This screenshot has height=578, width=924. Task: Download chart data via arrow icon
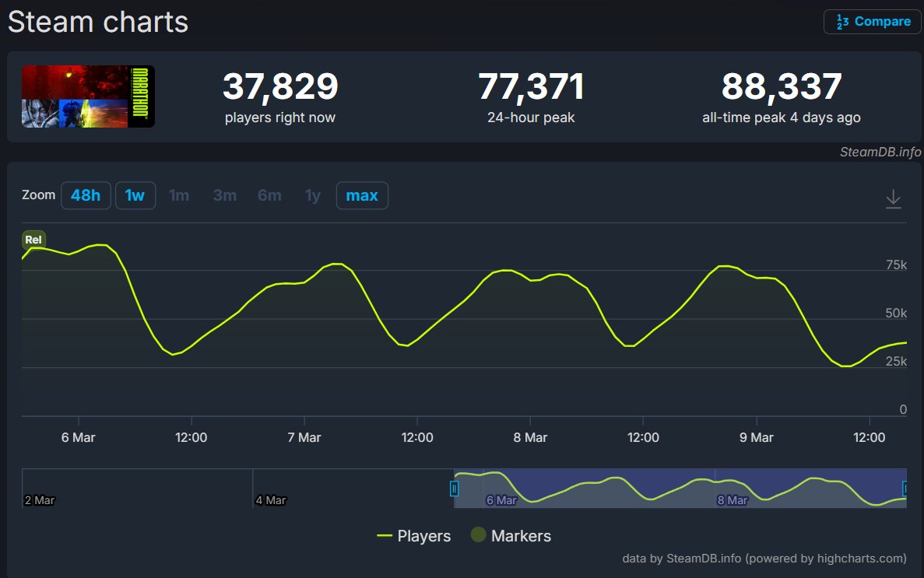coord(894,199)
